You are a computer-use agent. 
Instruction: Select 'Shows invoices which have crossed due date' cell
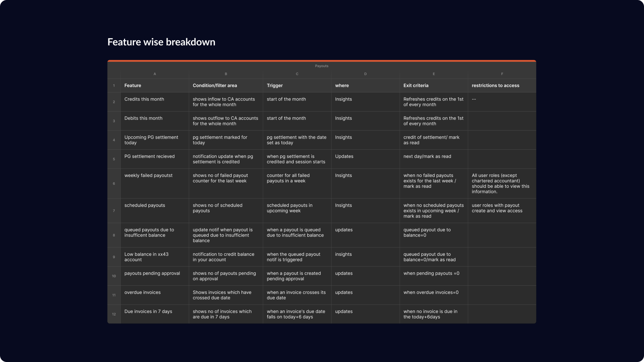pyautogui.click(x=226, y=295)
